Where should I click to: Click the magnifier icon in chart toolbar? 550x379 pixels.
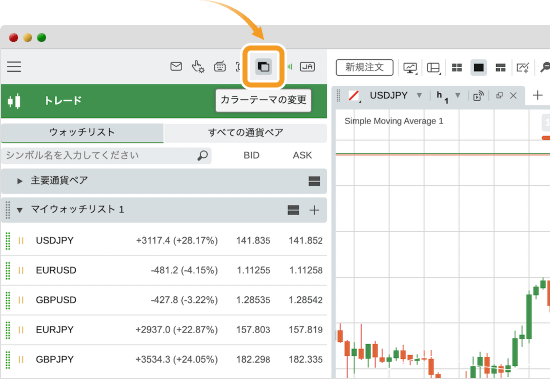click(x=545, y=67)
